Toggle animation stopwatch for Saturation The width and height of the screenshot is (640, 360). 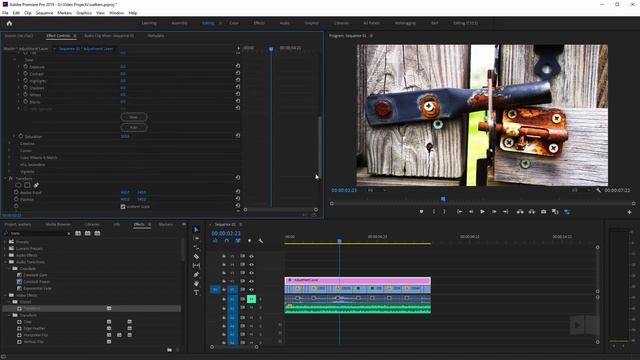(x=21, y=136)
